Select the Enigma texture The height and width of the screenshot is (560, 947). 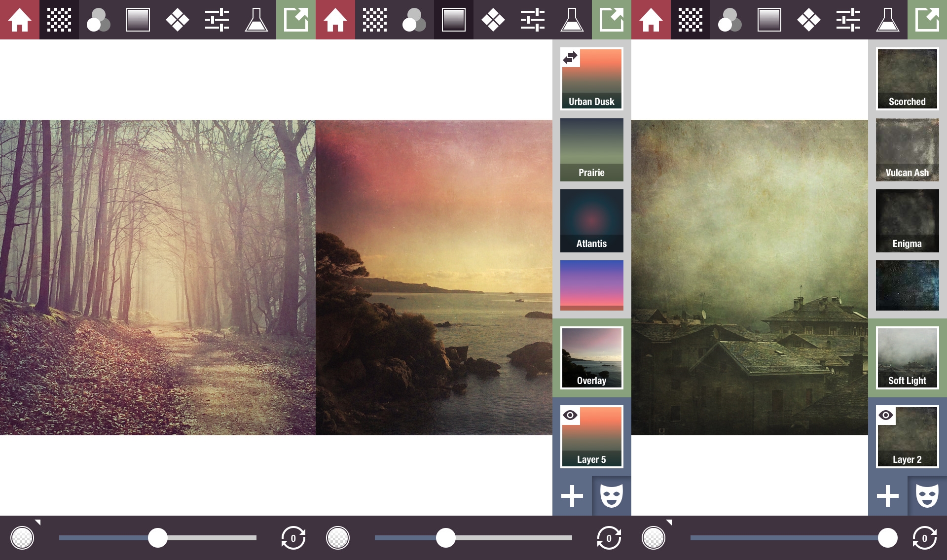pyautogui.click(x=908, y=221)
